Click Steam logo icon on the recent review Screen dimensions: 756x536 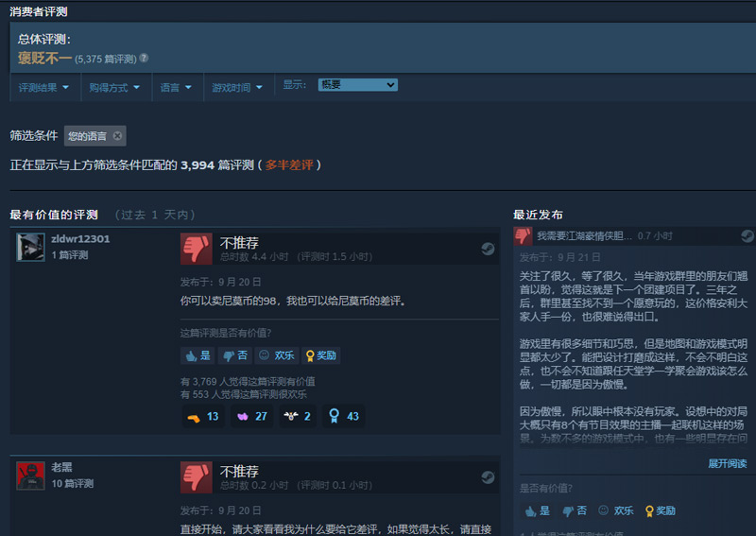[747, 236]
